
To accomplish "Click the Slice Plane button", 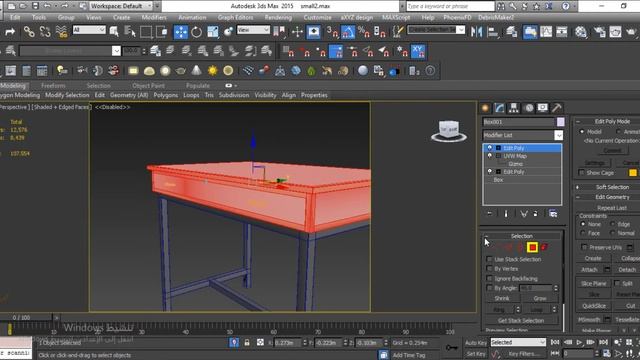I will (x=594, y=283).
